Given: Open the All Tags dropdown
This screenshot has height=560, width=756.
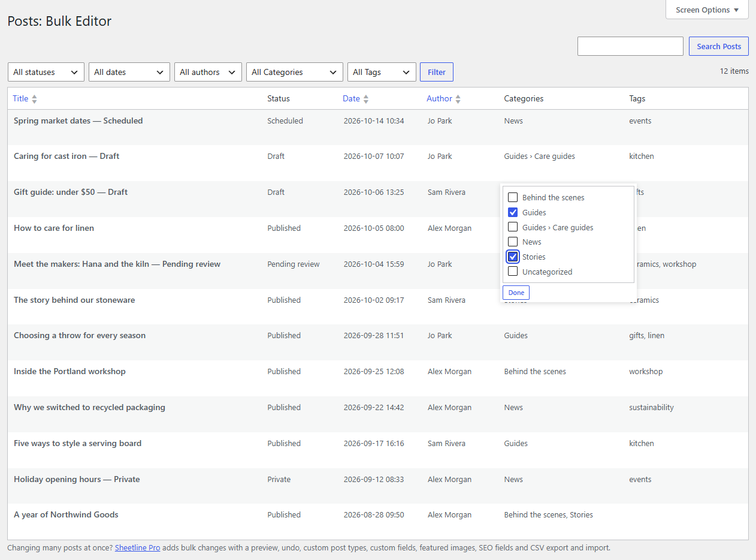Looking at the screenshot, I should [x=382, y=72].
